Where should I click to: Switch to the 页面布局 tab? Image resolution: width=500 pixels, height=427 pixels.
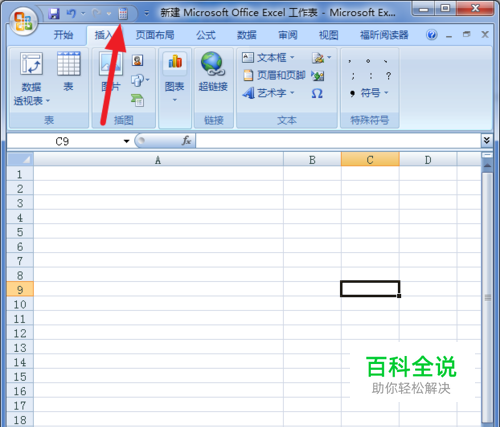point(155,35)
